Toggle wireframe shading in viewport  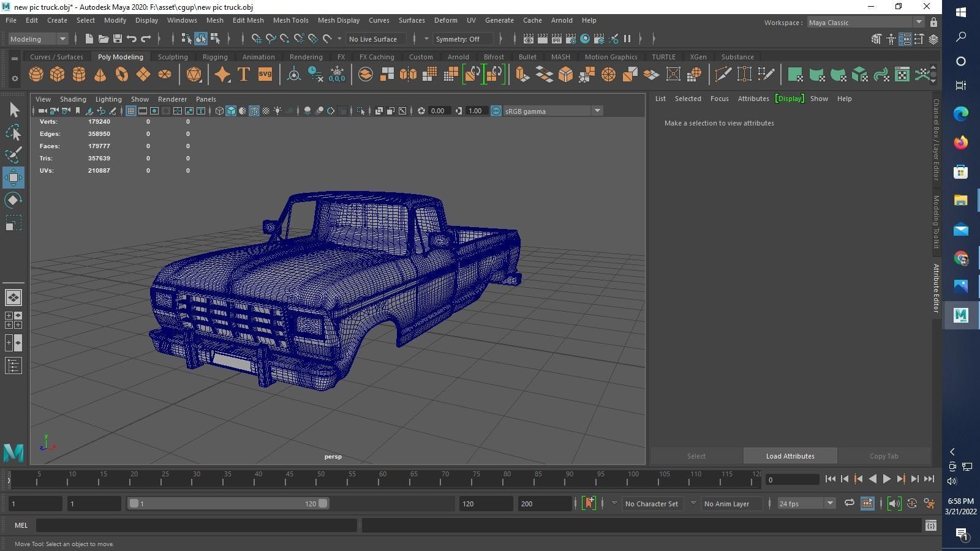click(219, 111)
